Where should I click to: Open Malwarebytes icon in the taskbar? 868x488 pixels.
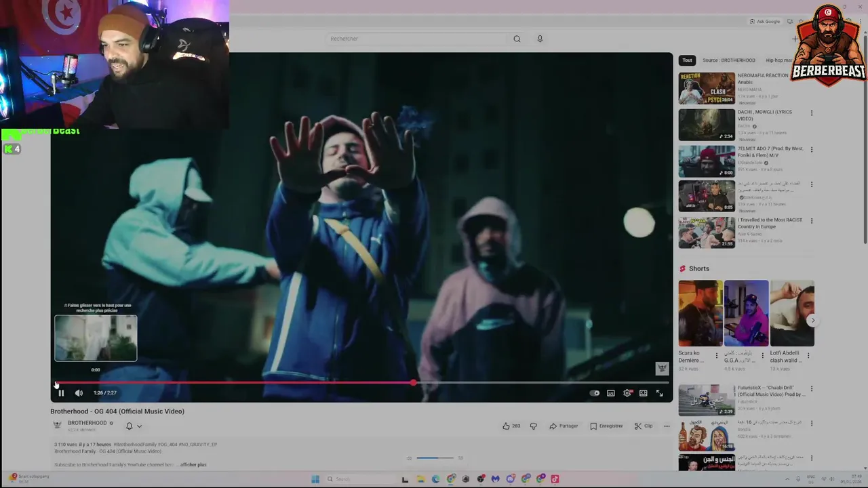click(495, 479)
